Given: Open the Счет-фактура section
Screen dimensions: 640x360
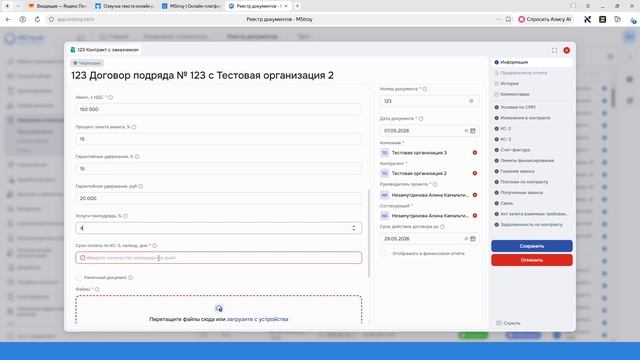Looking at the screenshot, I should [515, 150].
